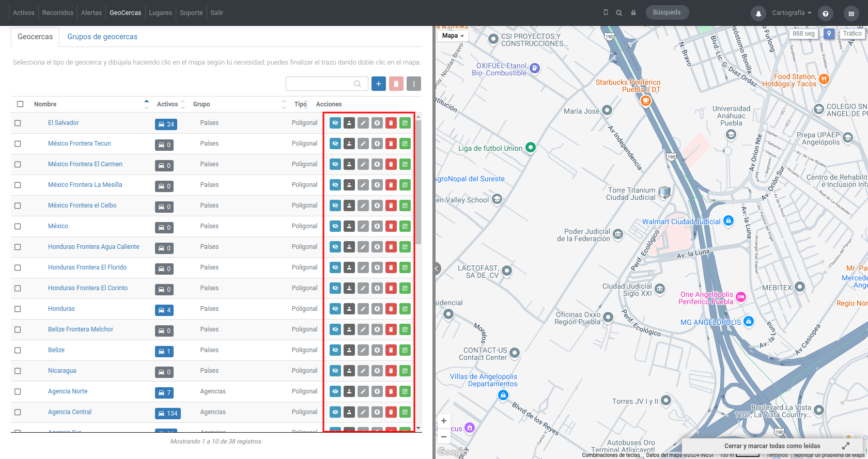Check the select-all checkbox in table header

click(x=20, y=104)
